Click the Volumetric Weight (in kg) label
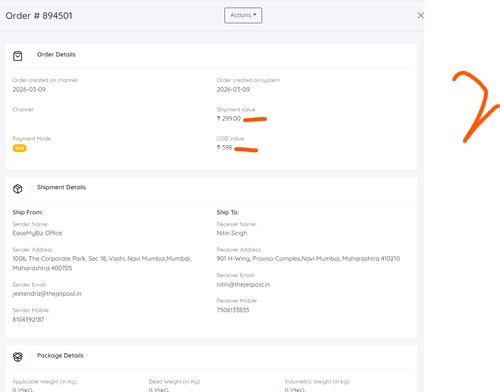 pos(317,382)
